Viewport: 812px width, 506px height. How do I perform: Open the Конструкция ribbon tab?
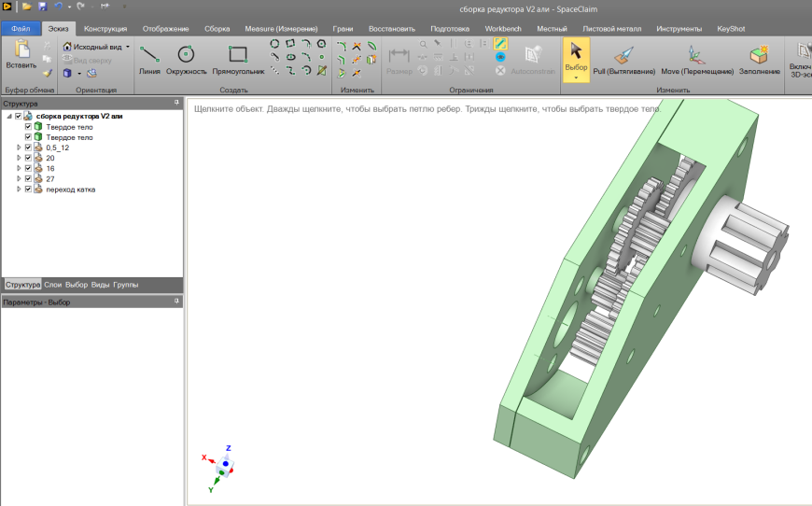click(105, 29)
